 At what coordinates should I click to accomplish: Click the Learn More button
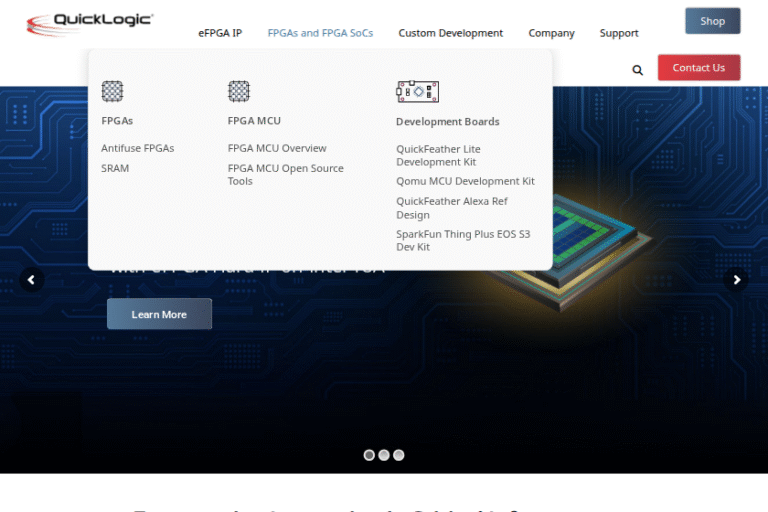[159, 314]
